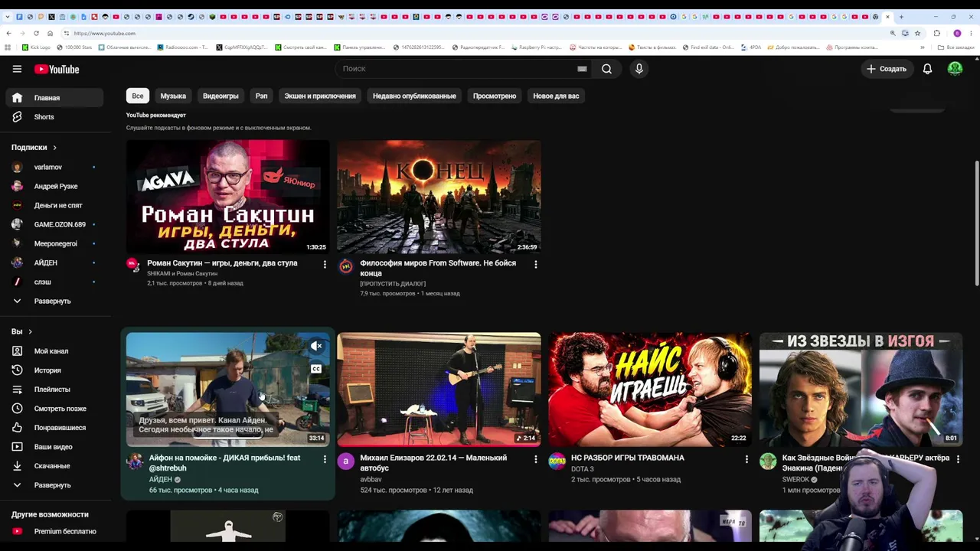Reload the page in the browser
Viewport: 980px width, 551px height.
(x=36, y=33)
